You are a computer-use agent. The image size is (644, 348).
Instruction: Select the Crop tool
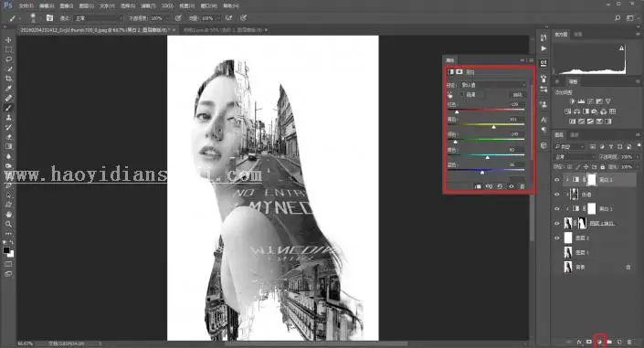click(x=8, y=79)
